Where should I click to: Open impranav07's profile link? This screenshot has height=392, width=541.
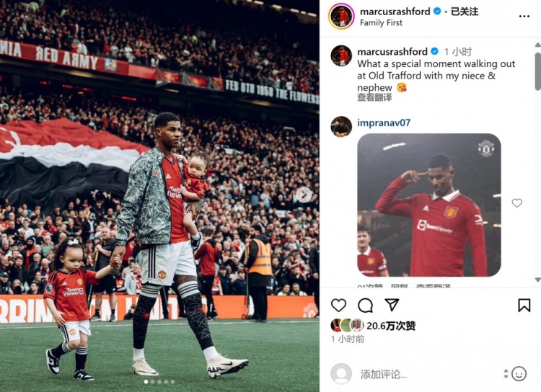[x=384, y=122]
